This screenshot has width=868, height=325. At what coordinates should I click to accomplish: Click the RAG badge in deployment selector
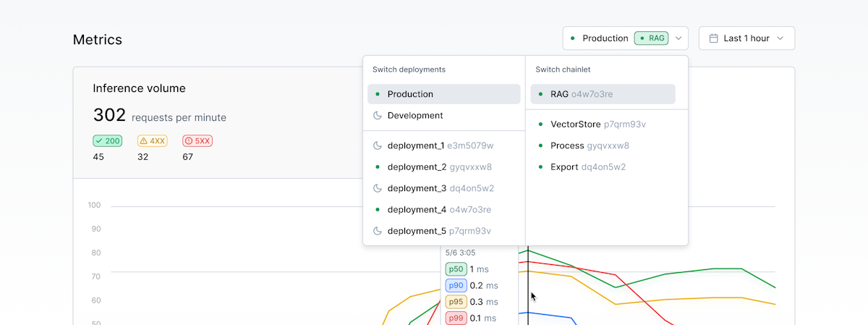click(652, 38)
